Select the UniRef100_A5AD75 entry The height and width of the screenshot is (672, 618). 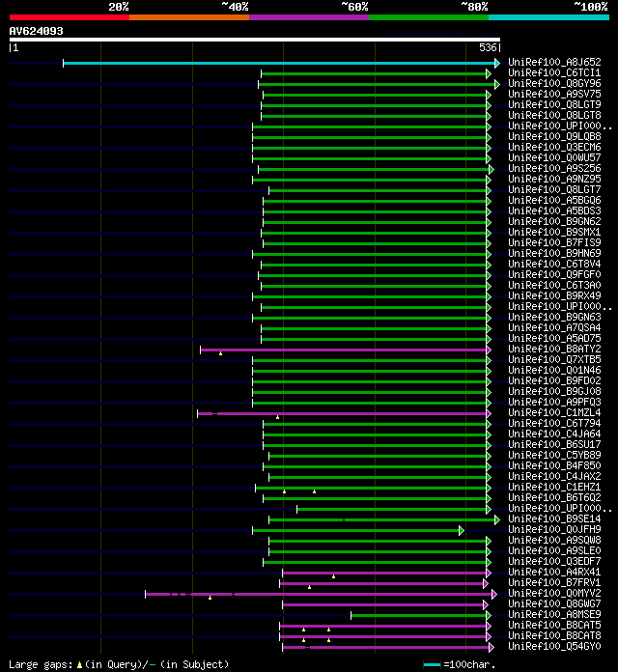pos(554,338)
